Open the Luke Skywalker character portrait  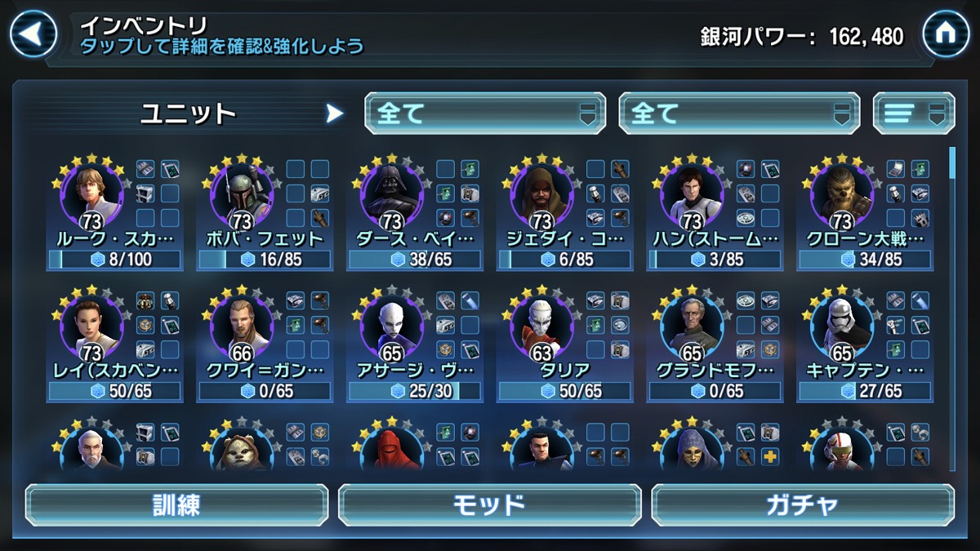click(x=91, y=193)
